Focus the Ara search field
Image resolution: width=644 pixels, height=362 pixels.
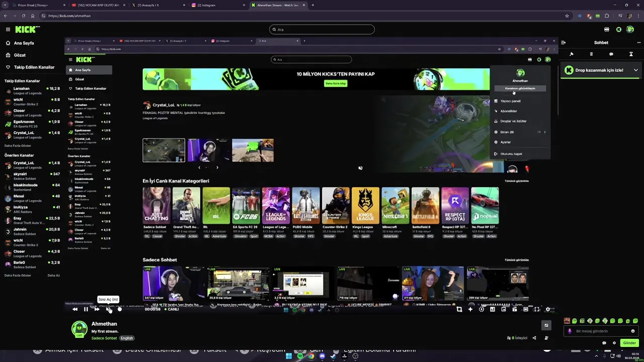[322, 30]
